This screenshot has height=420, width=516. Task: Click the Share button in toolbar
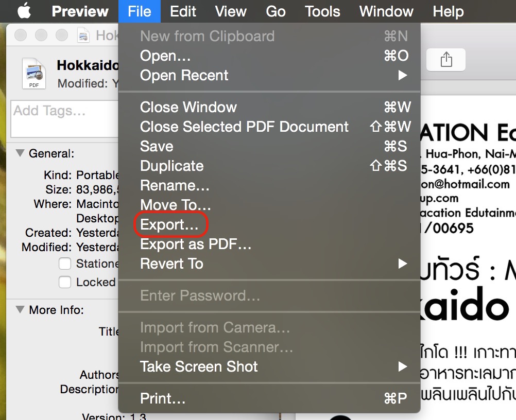coord(446,60)
